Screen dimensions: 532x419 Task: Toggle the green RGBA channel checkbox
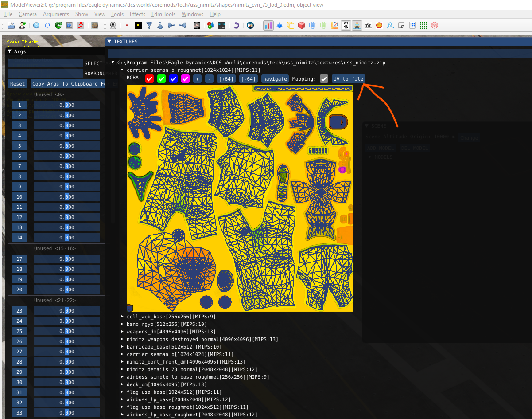pos(161,79)
